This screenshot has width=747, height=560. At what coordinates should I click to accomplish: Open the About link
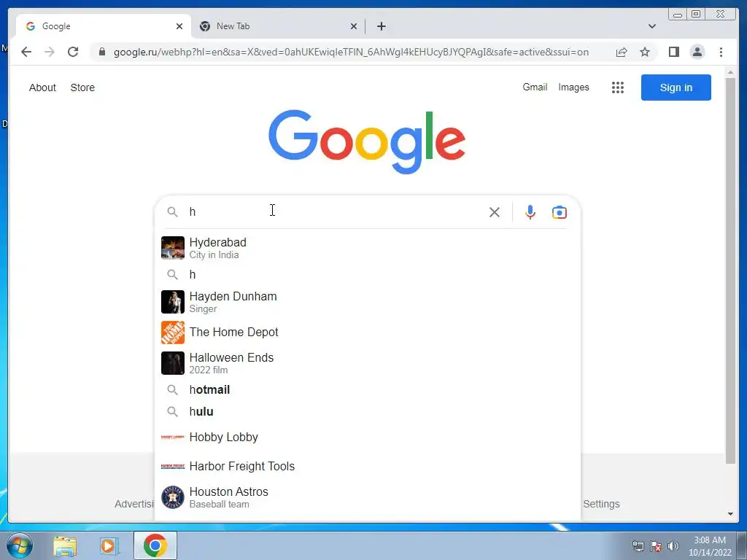click(42, 87)
